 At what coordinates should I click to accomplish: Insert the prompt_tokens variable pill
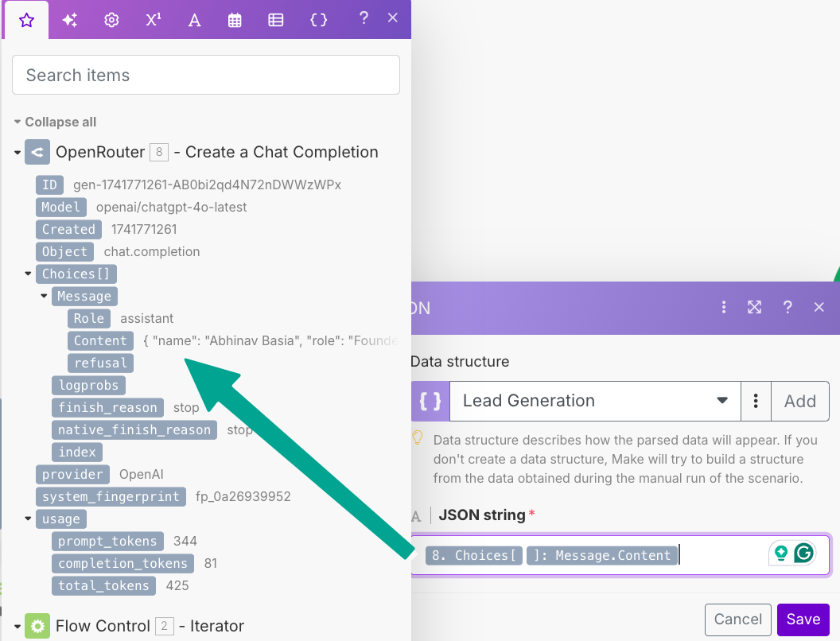point(107,542)
